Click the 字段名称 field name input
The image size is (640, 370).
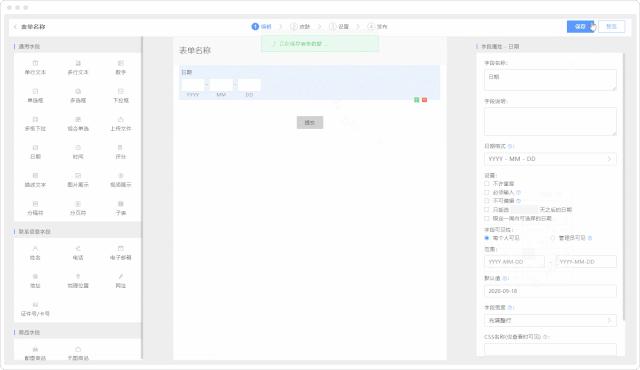tap(550, 80)
